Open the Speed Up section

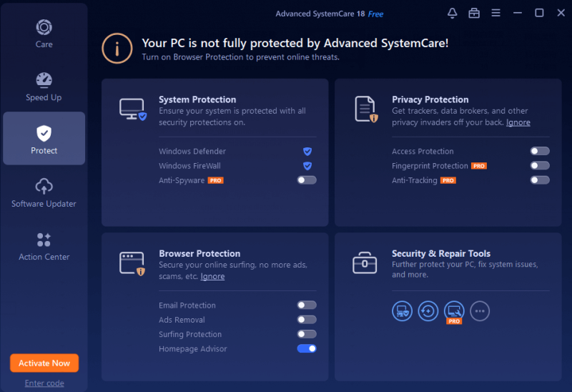tap(44, 87)
